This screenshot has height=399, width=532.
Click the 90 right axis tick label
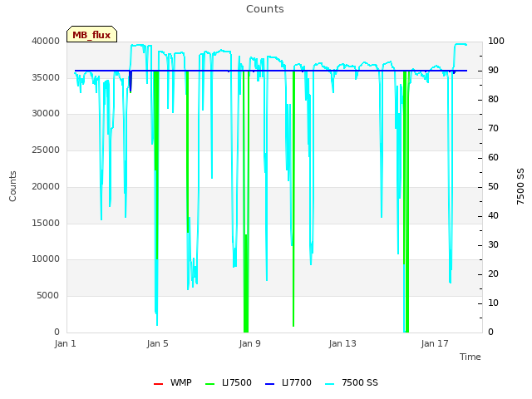pos(493,70)
